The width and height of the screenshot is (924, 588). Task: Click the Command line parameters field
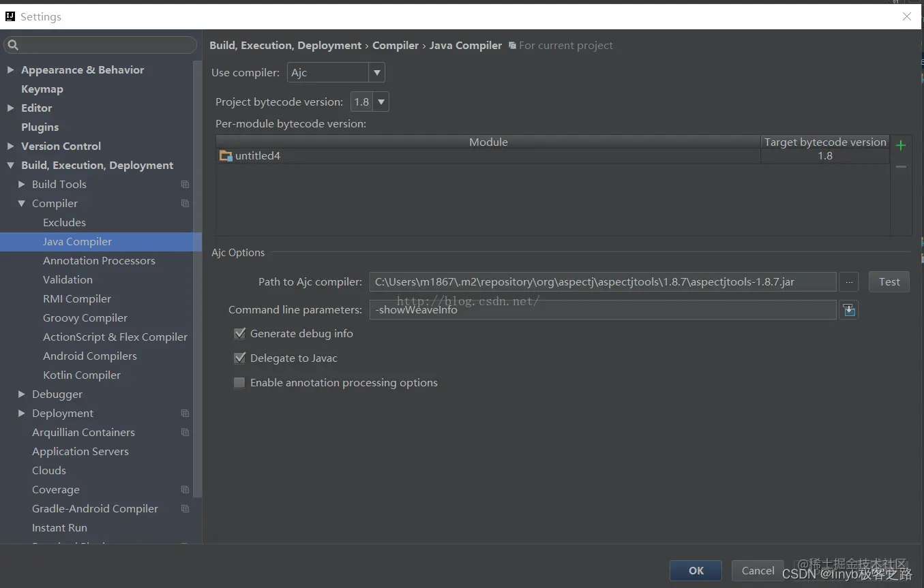tap(603, 310)
